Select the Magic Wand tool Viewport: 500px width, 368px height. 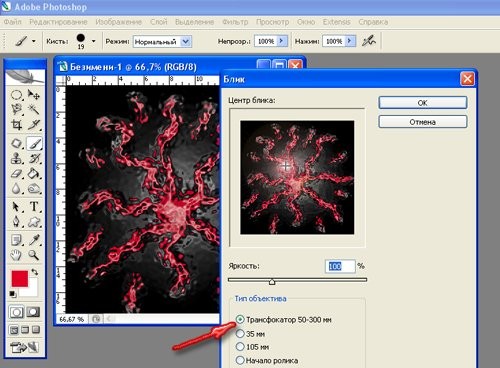tap(34, 109)
